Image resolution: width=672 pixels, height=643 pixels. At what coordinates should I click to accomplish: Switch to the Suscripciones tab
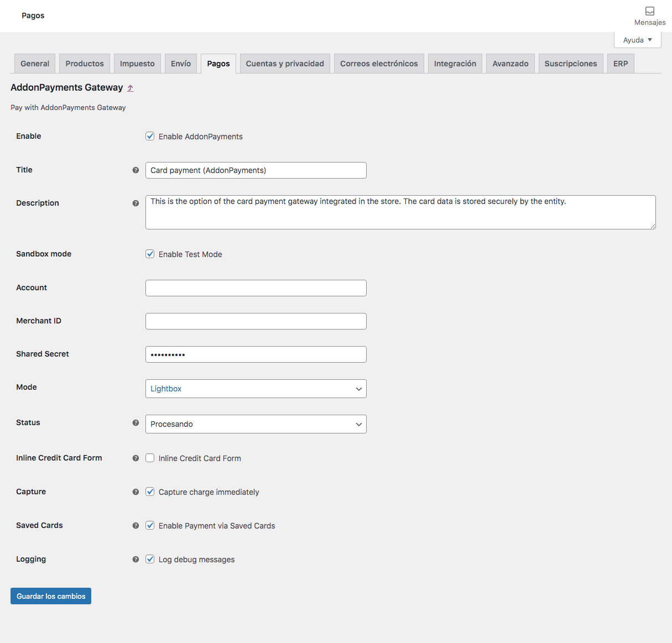pyautogui.click(x=570, y=64)
